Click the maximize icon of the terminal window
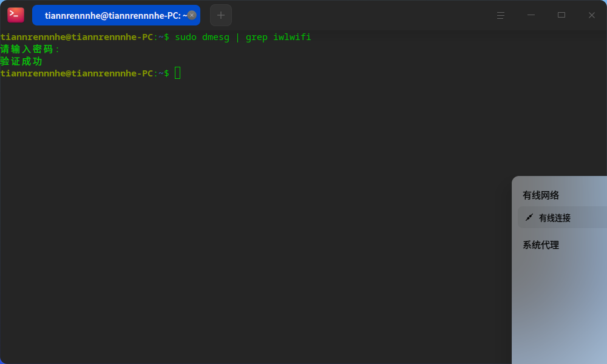Image resolution: width=607 pixels, height=364 pixels. pyautogui.click(x=561, y=15)
